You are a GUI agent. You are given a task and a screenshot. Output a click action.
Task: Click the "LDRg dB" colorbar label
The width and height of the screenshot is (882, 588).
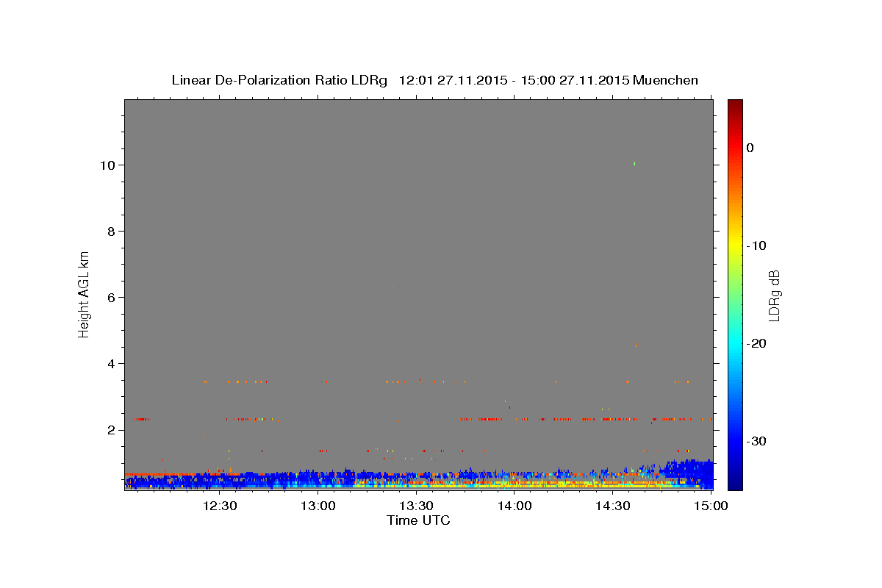[x=773, y=295]
